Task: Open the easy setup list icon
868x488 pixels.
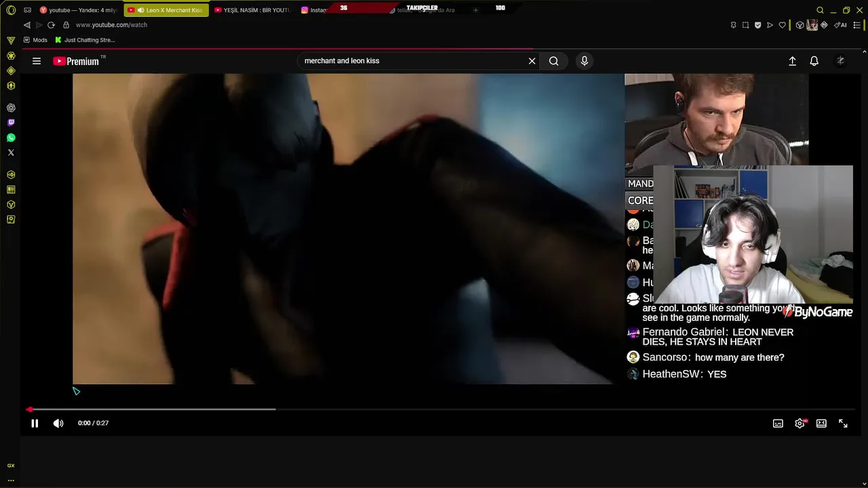Action: coord(857,25)
